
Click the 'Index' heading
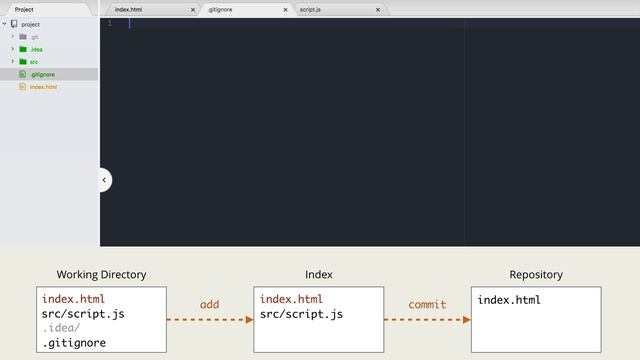(x=319, y=275)
